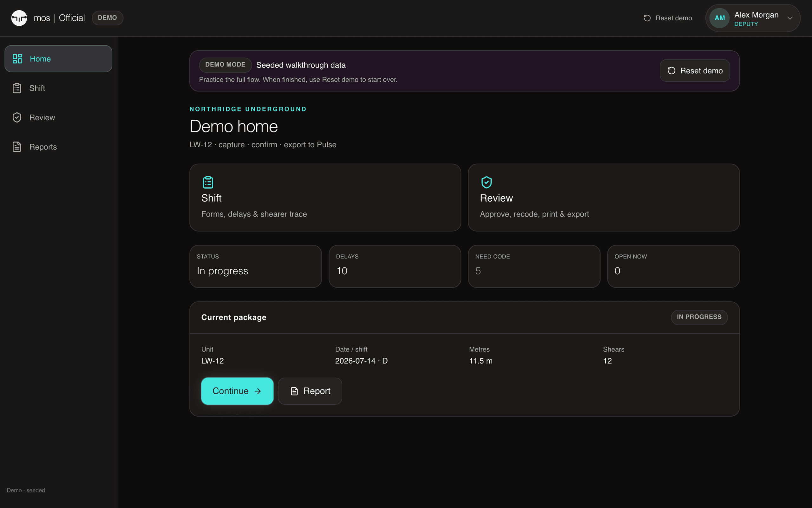Viewport: 812px width, 508px height.
Task: Click the mos logo icon
Action: (19, 18)
